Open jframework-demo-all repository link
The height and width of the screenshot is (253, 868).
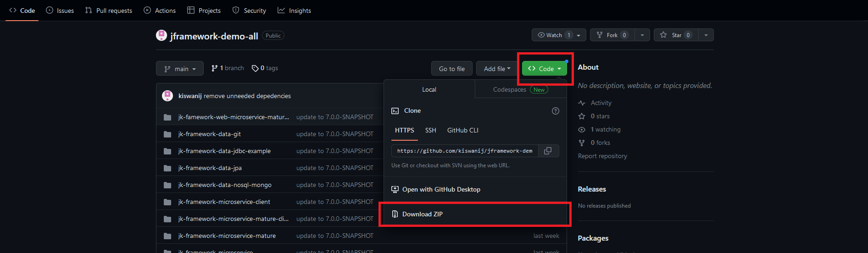(214, 36)
